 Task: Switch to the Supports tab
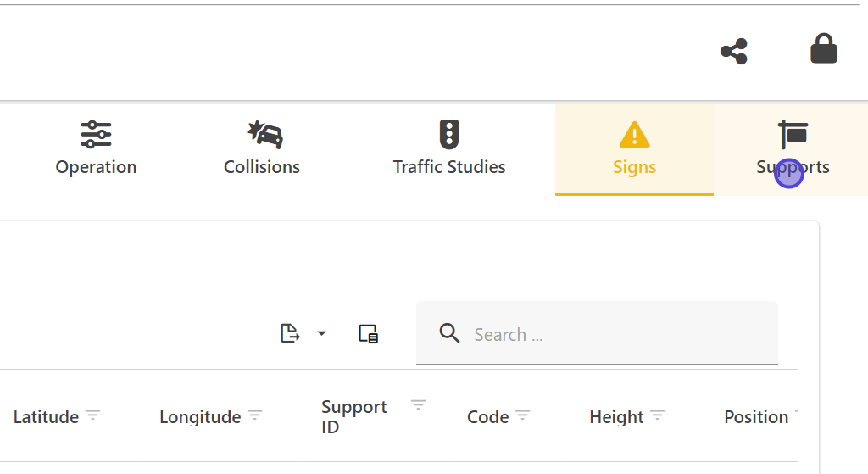pyautogui.click(x=793, y=149)
